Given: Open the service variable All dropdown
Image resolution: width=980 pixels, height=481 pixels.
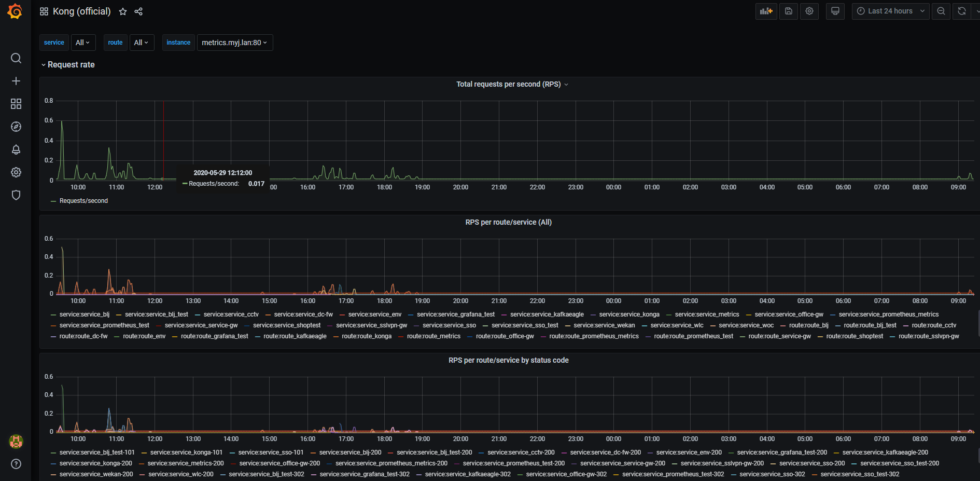Looking at the screenshot, I should (x=82, y=43).
